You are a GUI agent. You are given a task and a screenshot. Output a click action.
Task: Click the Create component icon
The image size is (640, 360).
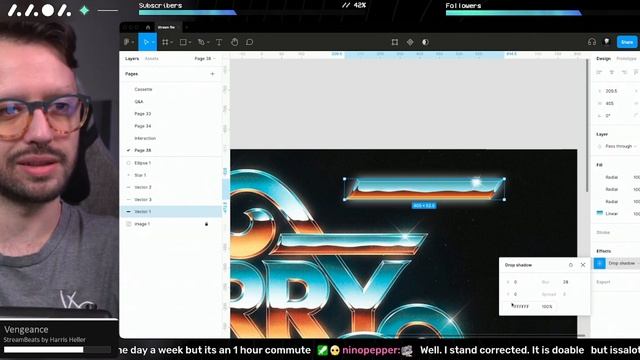(410, 42)
